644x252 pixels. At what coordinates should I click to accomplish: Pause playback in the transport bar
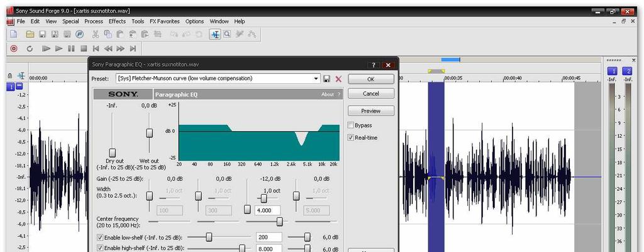tap(71, 49)
